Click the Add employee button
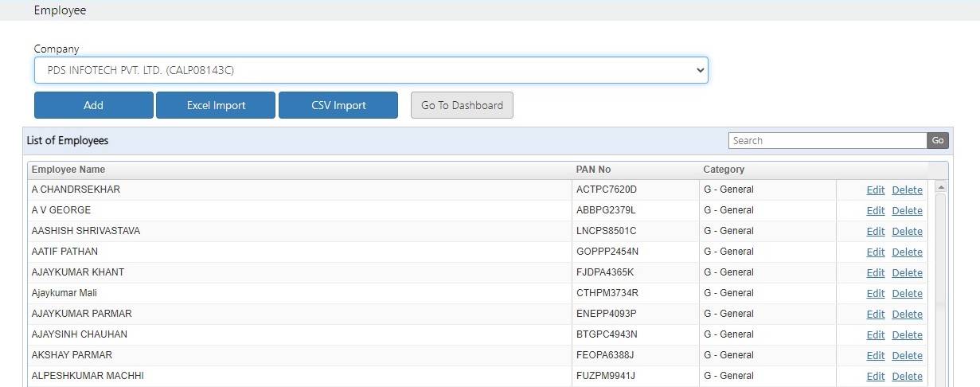This screenshot has height=387, width=980. point(94,105)
